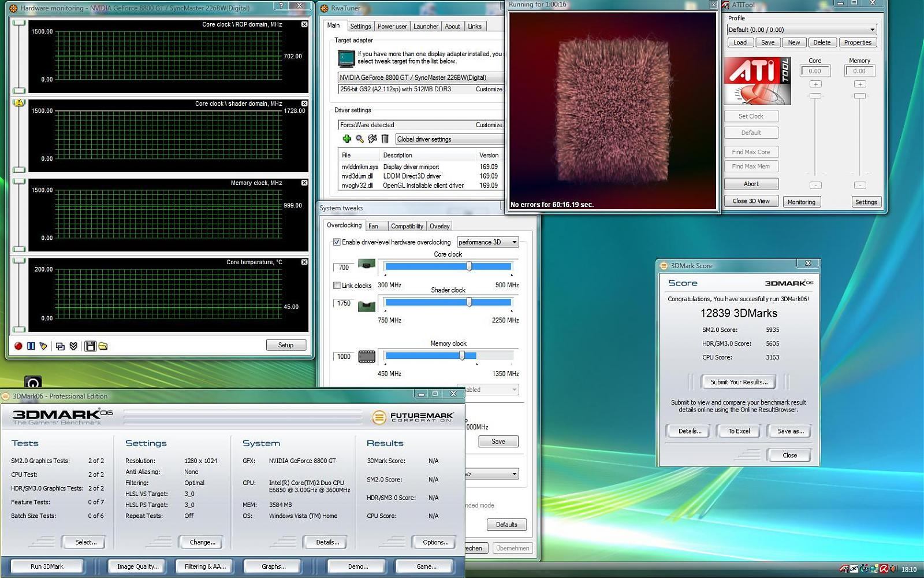
Task: Close the Memory clock graph panel
Action: [304, 183]
